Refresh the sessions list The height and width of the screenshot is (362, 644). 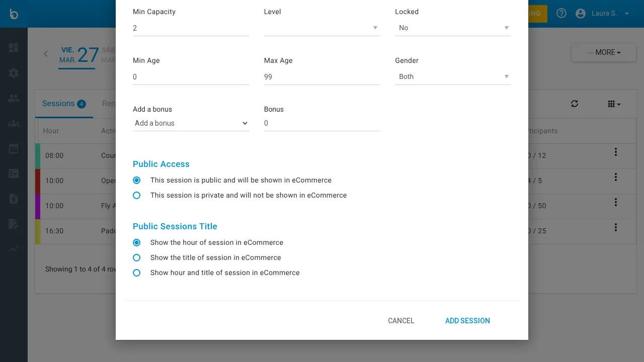pyautogui.click(x=575, y=104)
